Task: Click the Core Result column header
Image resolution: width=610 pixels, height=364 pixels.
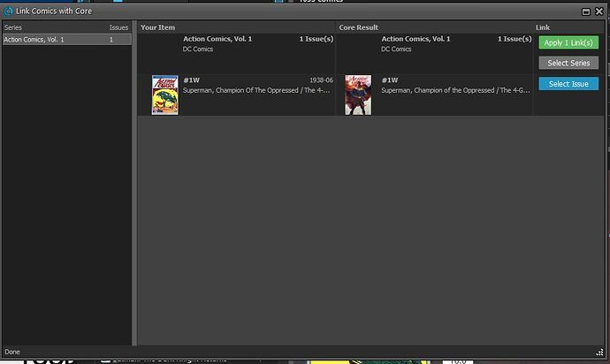Action: point(359,27)
